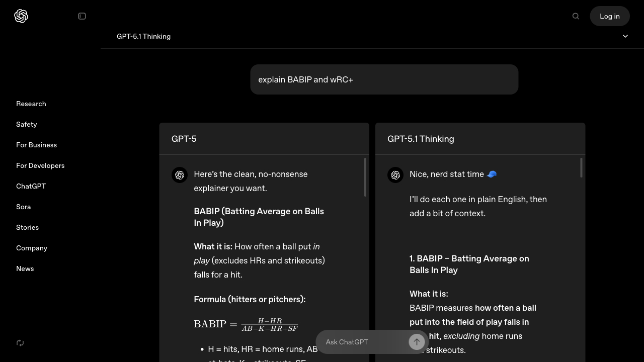Select ChatGPT in the sidebar

31,186
